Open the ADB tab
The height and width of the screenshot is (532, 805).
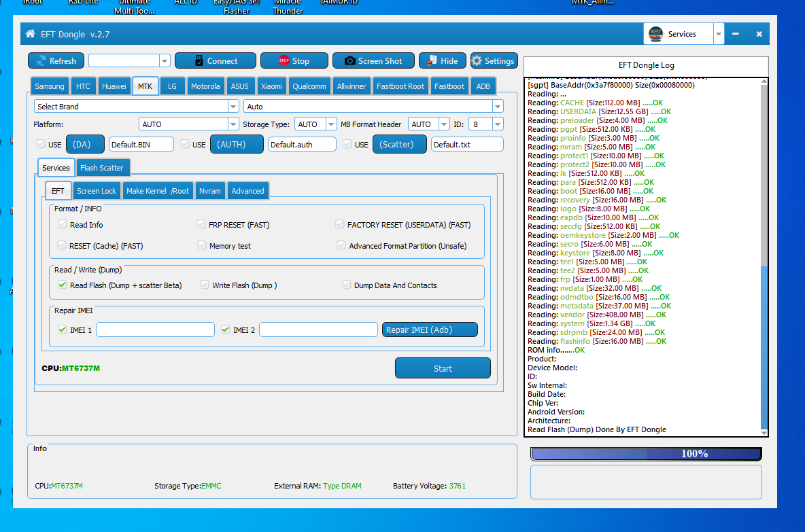tap(483, 86)
